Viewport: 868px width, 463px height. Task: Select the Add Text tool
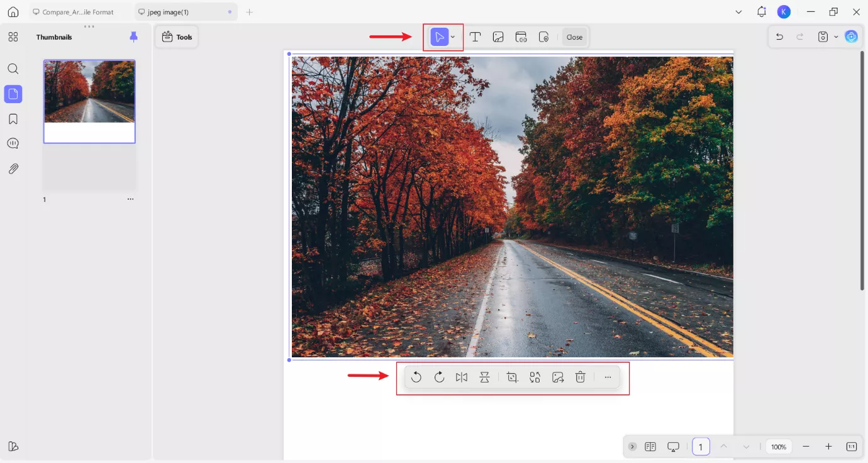tap(476, 36)
